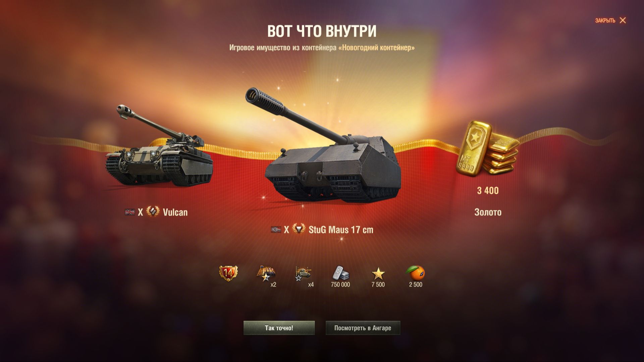644x362 pixels.
Task: Click the Золото label under gold bars
Action: (x=488, y=212)
